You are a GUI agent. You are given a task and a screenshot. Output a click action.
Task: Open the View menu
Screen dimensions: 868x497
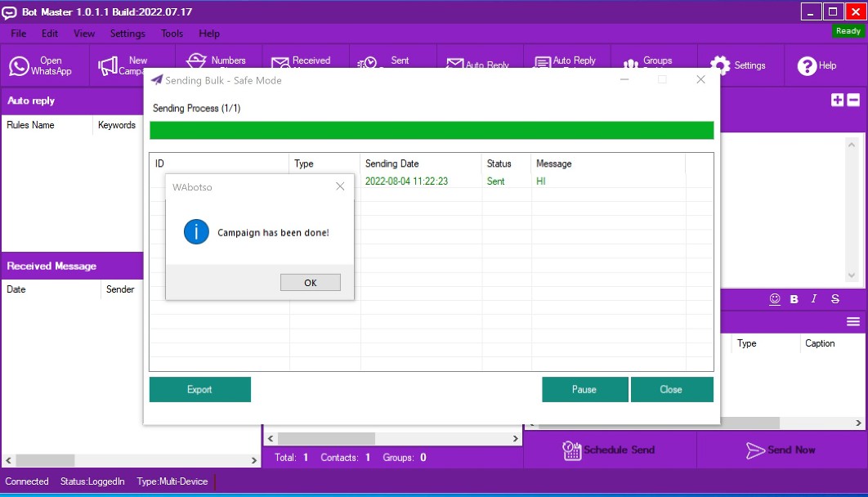pyautogui.click(x=84, y=34)
